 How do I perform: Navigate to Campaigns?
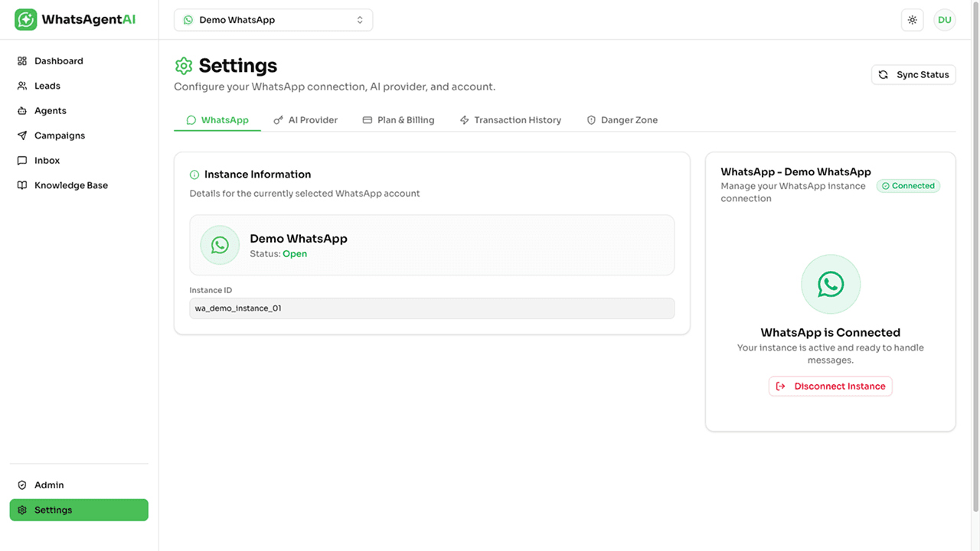point(79,135)
